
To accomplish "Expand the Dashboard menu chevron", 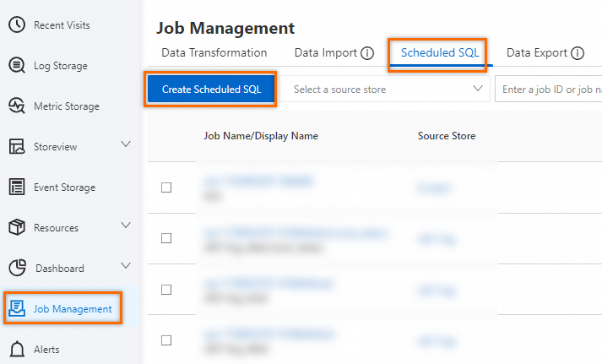I will coord(126,266).
